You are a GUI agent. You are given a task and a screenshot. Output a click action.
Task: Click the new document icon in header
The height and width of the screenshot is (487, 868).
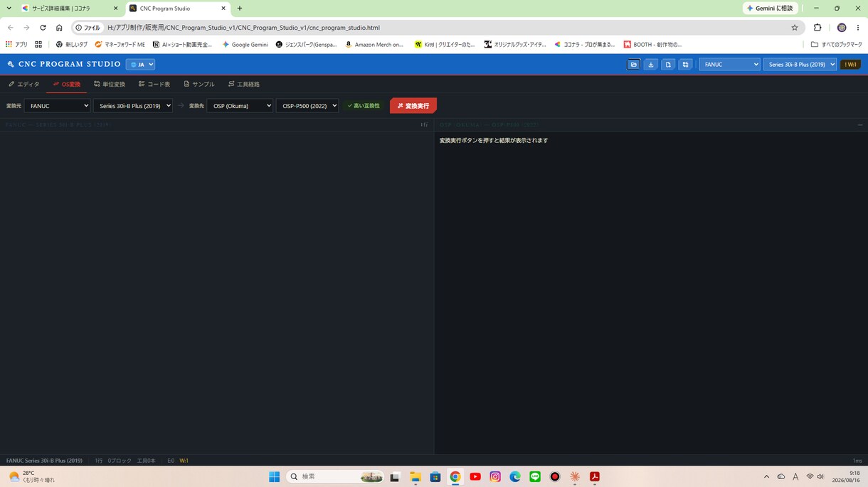click(668, 65)
